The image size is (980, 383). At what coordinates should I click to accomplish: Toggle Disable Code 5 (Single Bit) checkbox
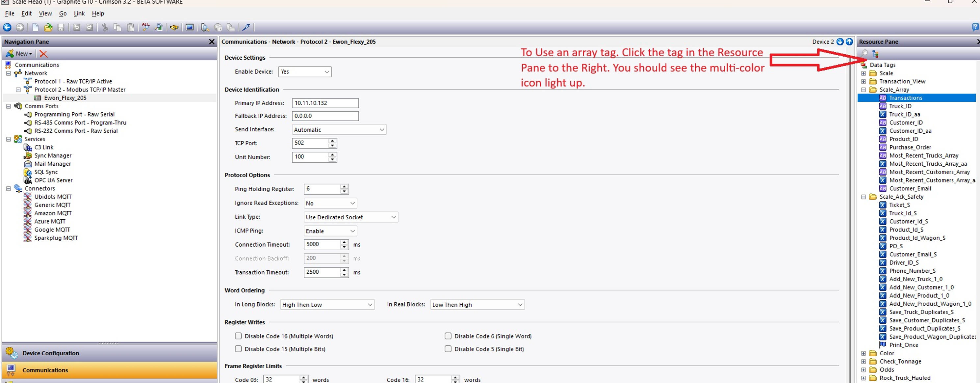pos(448,349)
